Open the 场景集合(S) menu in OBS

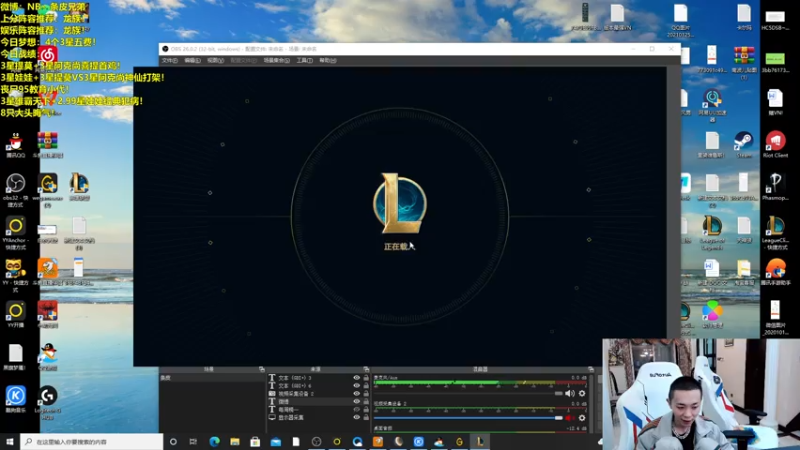pyautogui.click(x=277, y=60)
